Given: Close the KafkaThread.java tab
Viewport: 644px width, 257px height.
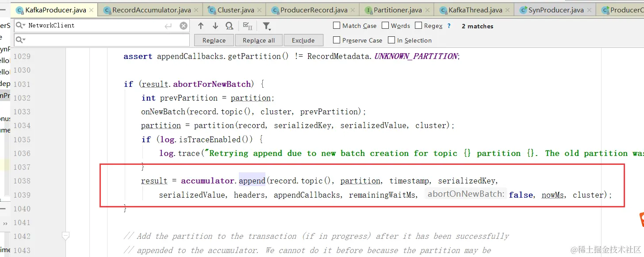Looking at the screenshot, I should tap(507, 10).
